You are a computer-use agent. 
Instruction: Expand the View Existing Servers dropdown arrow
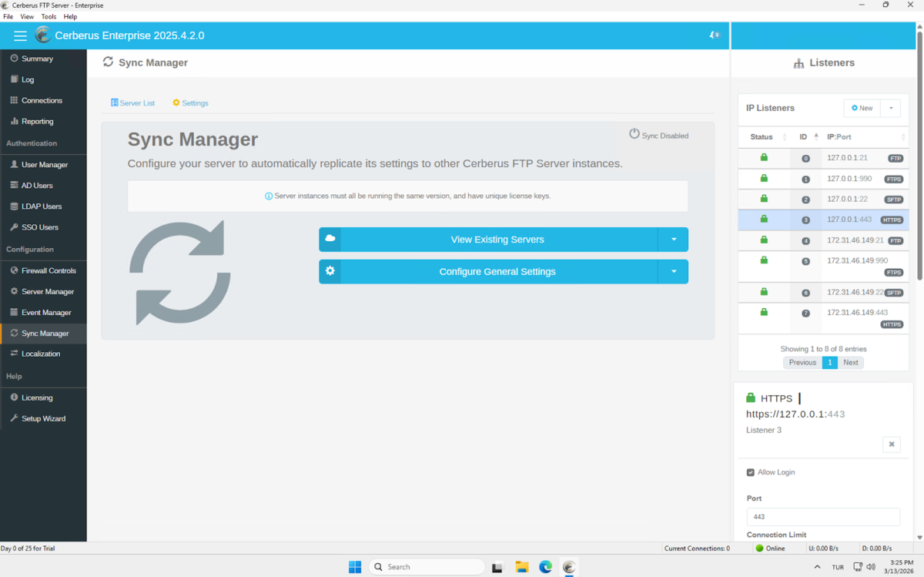click(x=673, y=240)
